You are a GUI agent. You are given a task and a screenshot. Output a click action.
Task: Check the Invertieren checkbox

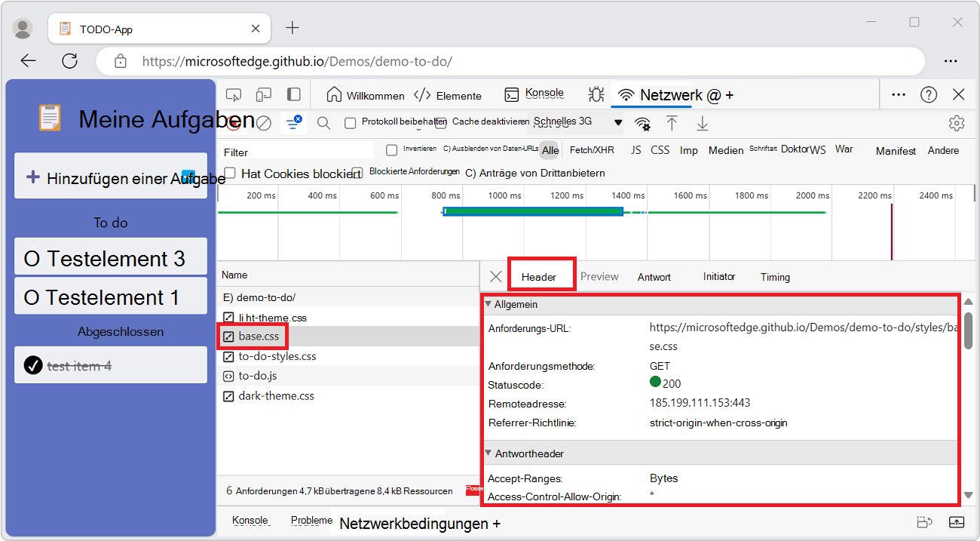click(x=391, y=150)
